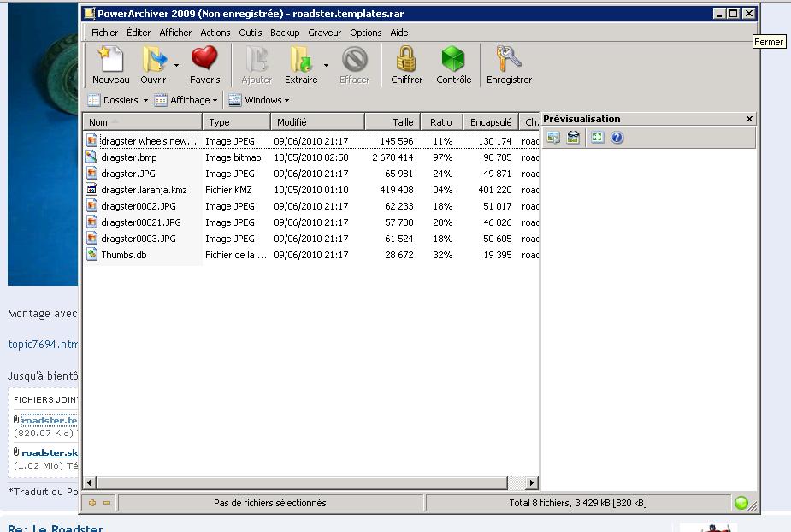
Task: Open the Dossiers dropdown
Action: click(x=118, y=100)
